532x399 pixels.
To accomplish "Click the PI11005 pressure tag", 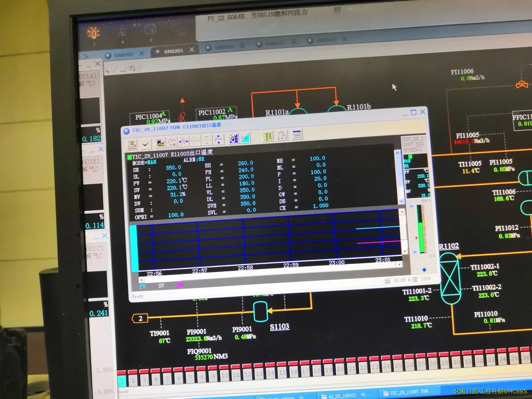I will point(501,162).
